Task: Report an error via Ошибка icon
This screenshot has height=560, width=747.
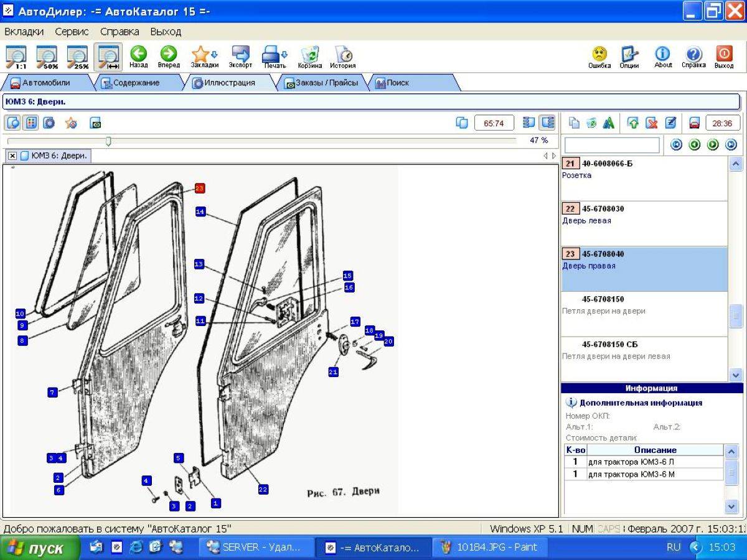Action: tap(599, 57)
